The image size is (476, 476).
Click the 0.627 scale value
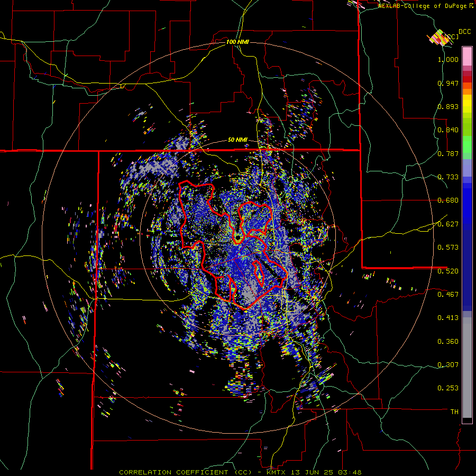coord(448,224)
